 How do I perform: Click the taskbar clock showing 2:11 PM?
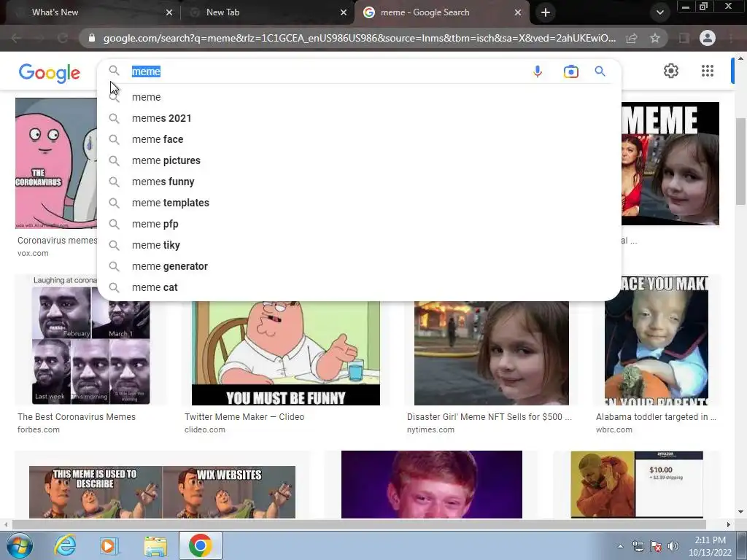coord(710,546)
